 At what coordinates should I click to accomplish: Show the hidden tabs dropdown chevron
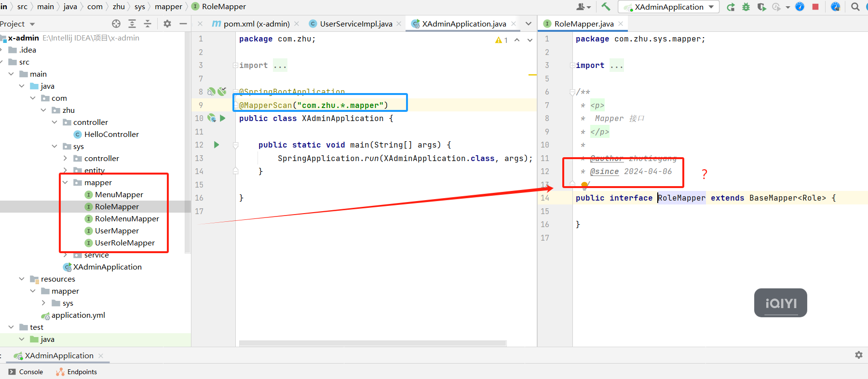(x=529, y=24)
